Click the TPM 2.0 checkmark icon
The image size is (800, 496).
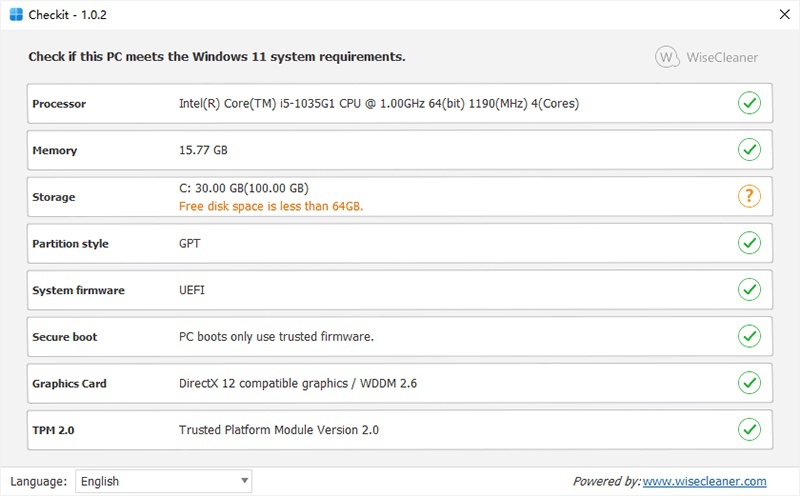749,430
